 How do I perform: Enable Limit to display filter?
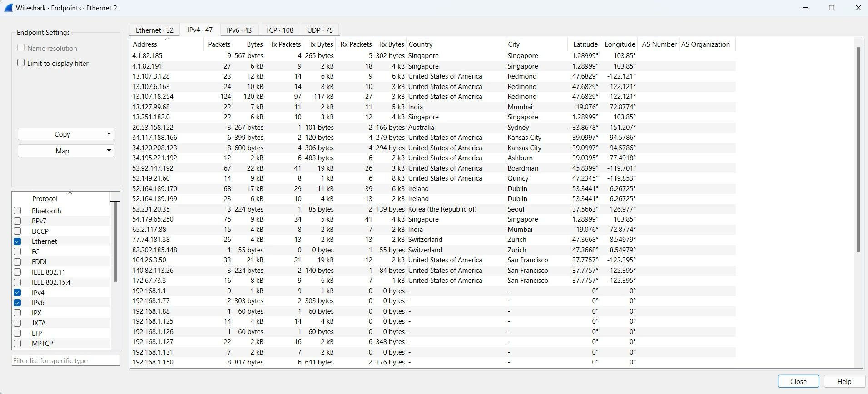click(x=21, y=63)
